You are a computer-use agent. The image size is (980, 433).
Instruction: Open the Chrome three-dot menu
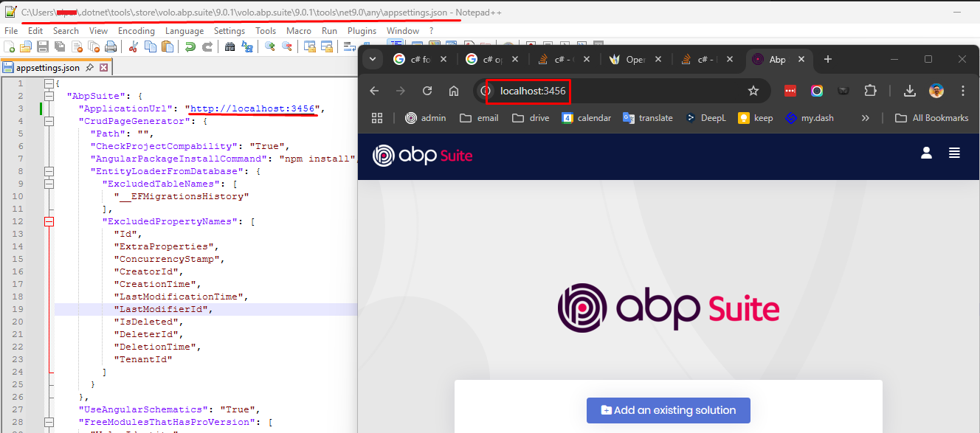pos(963,91)
